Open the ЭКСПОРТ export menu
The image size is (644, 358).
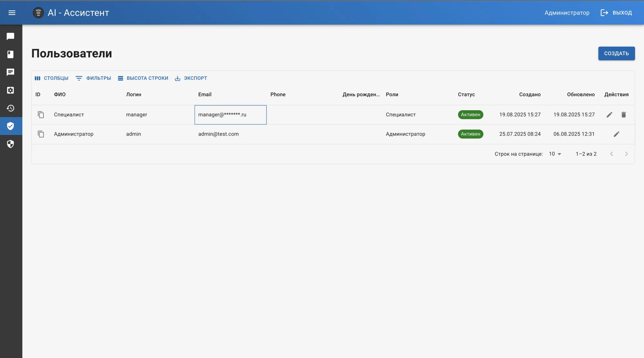tap(191, 78)
